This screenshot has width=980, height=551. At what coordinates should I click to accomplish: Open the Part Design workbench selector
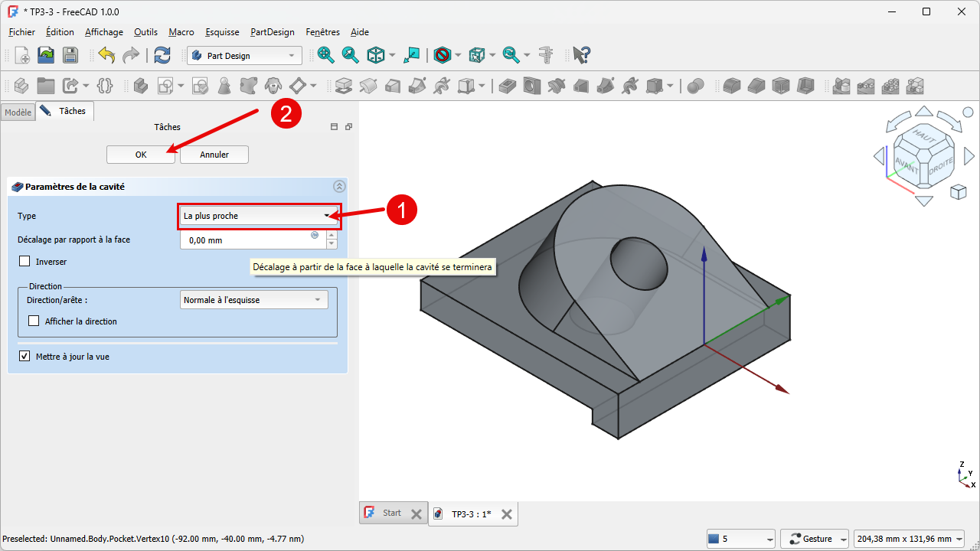[244, 55]
